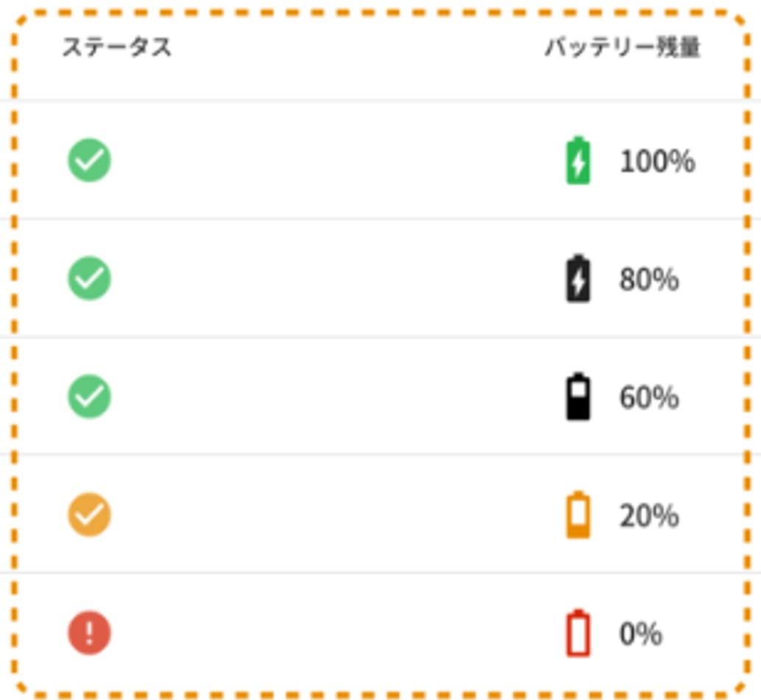Click the red exclamation alert status icon
Image resolution: width=761 pixels, height=700 pixels.
pyautogui.click(x=89, y=632)
